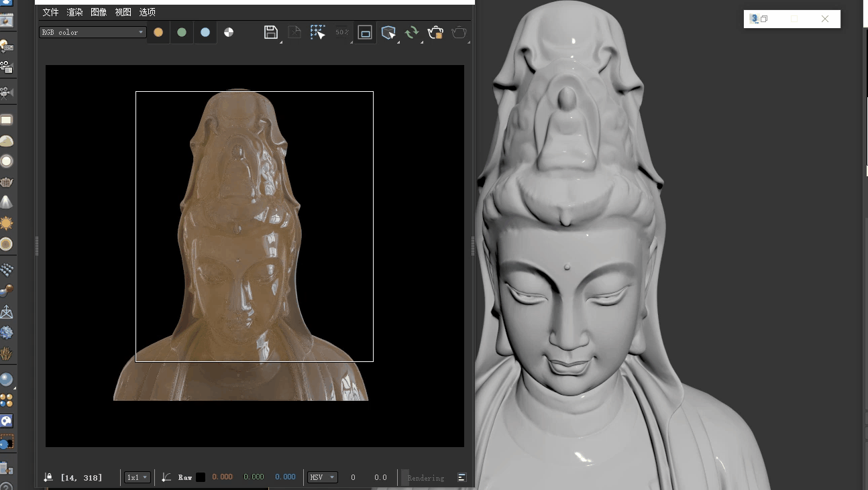Start render with the teapot icon
Image resolution: width=868 pixels, height=490 pixels.
(435, 32)
